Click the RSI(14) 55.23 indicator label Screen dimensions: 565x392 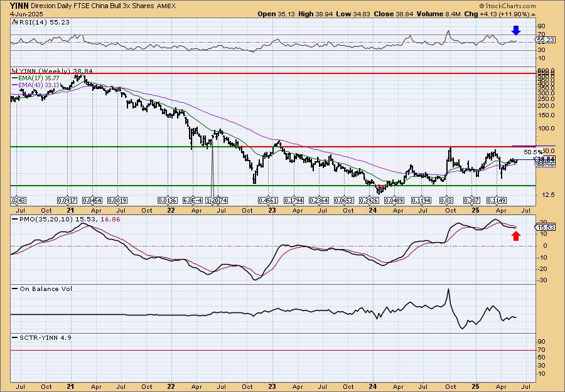click(x=43, y=23)
